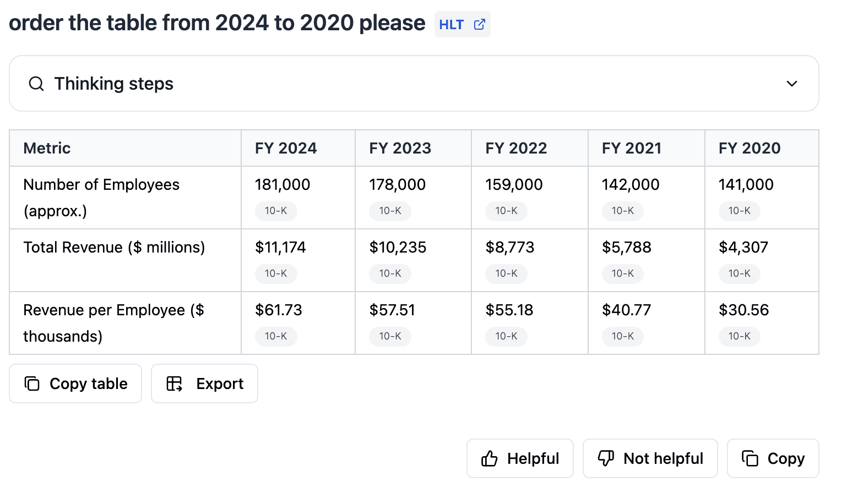Click the Copy table button

pos(75,384)
